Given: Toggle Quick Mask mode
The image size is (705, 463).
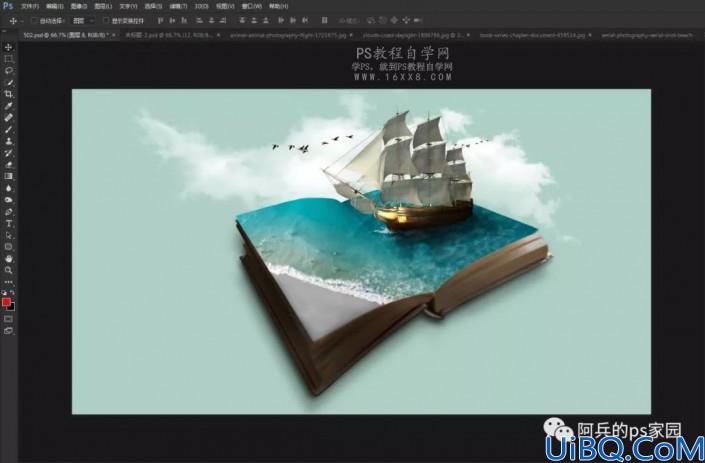Looking at the screenshot, I should [8, 319].
